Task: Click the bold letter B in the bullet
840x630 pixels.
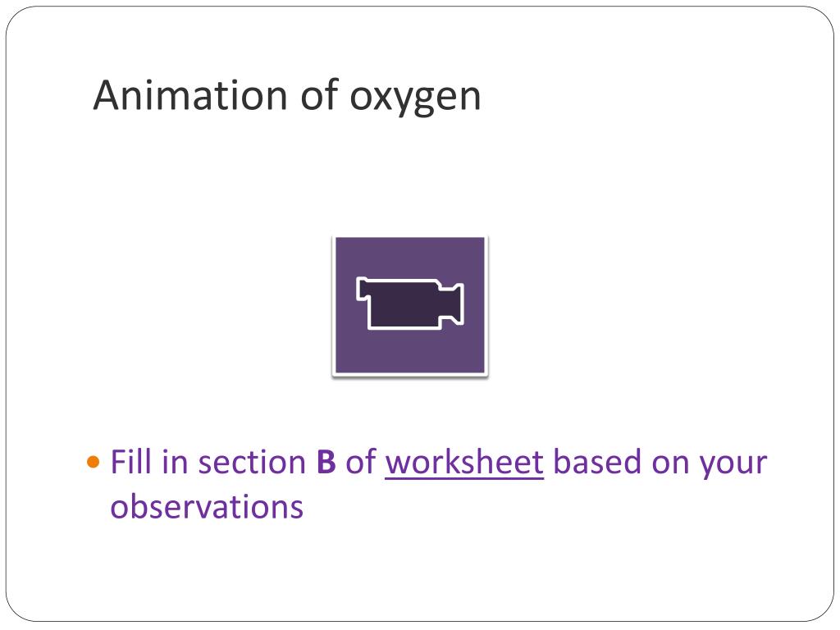Action: 326,463
